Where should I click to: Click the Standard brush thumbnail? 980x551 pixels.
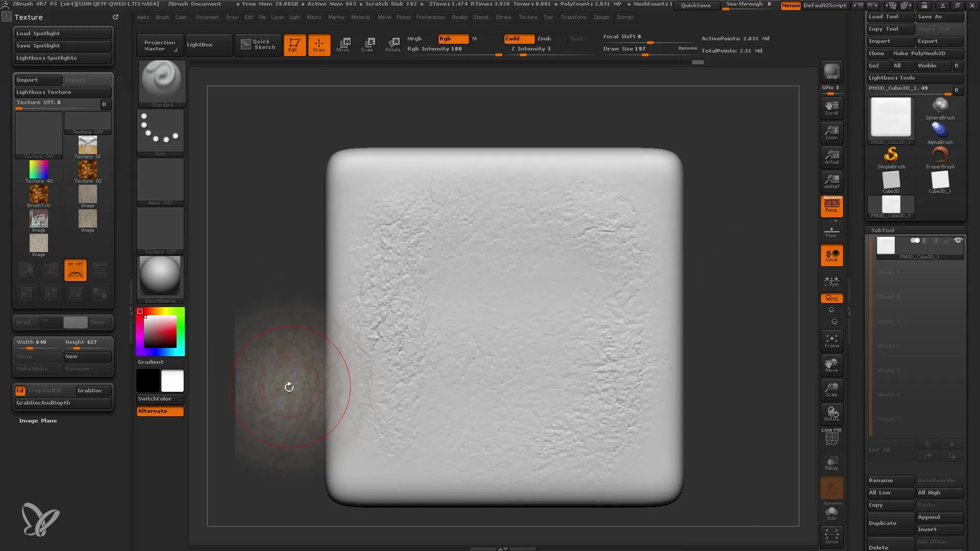pos(160,80)
